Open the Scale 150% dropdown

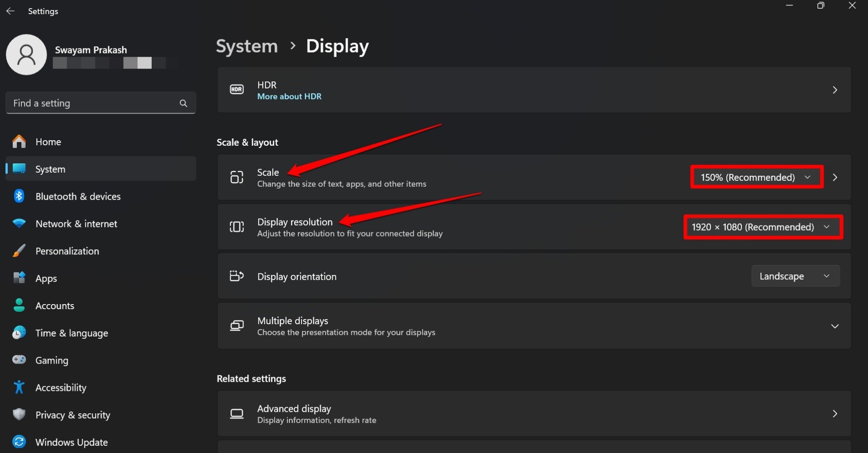(756, 177)
